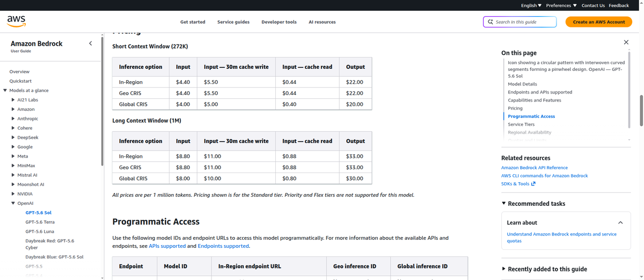
Task: Jump to Endpoints and APIs supported
Action: [x=540, y=92]
